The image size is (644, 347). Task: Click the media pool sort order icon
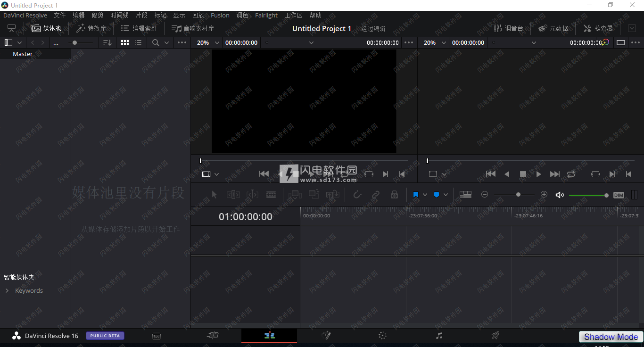point(107,42)
